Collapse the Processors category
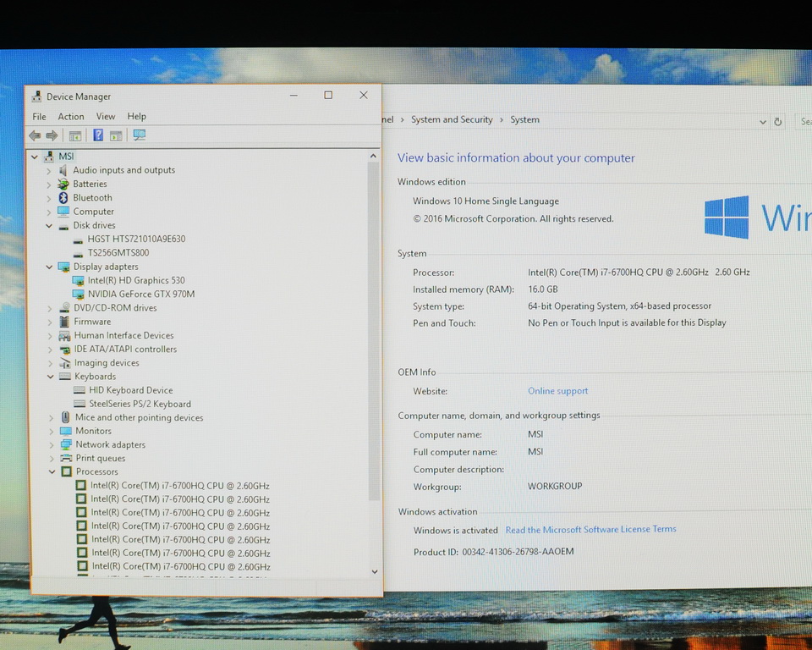 click(52, 471)
